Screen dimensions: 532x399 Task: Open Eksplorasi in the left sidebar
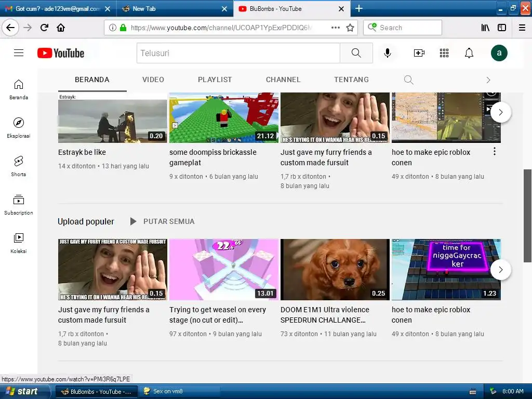[19, 128]
